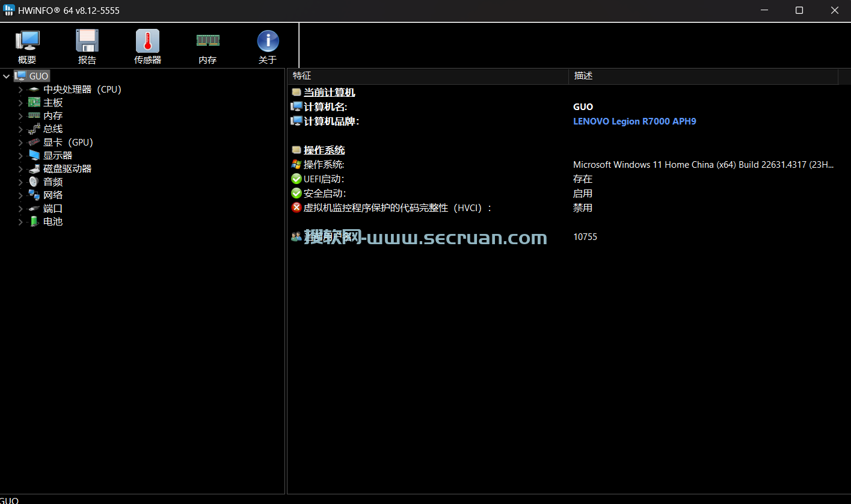Collapse the GUO root tree node

tap(7, 76)
